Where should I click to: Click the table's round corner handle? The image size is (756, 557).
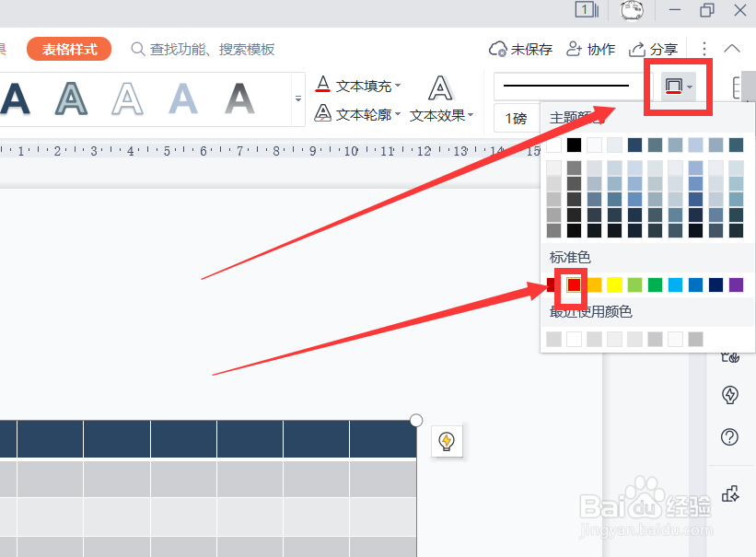pos(416,421)
